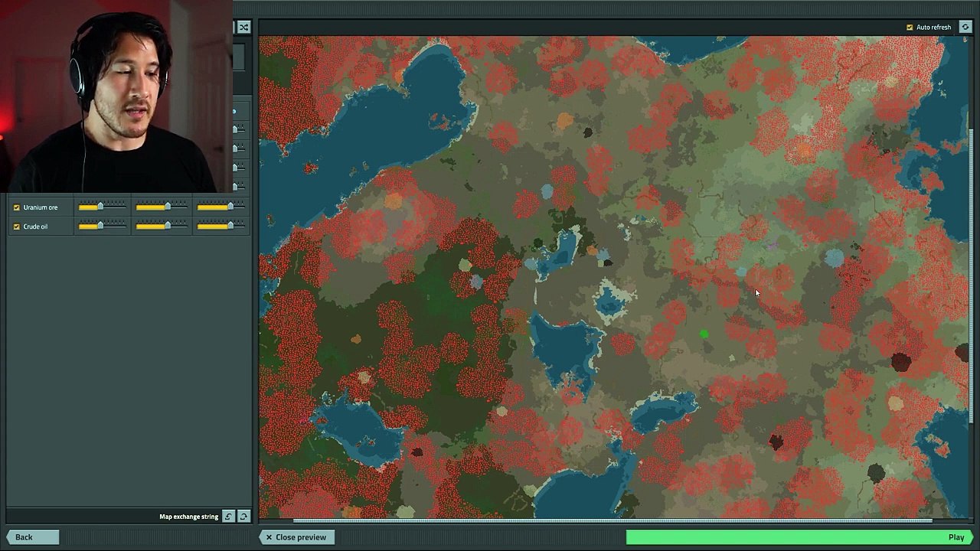Click the Crude oil label
This screenshot has width=980, height=551.
35,227
